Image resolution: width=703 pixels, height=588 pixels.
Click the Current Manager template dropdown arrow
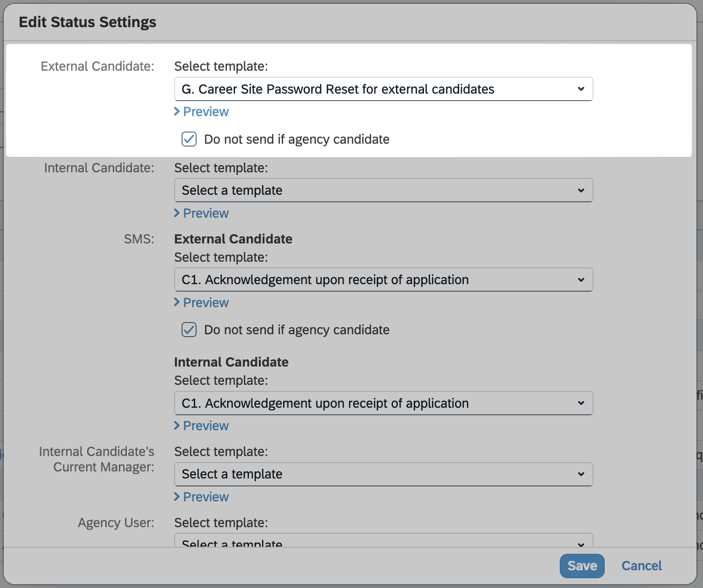point(581,474)
